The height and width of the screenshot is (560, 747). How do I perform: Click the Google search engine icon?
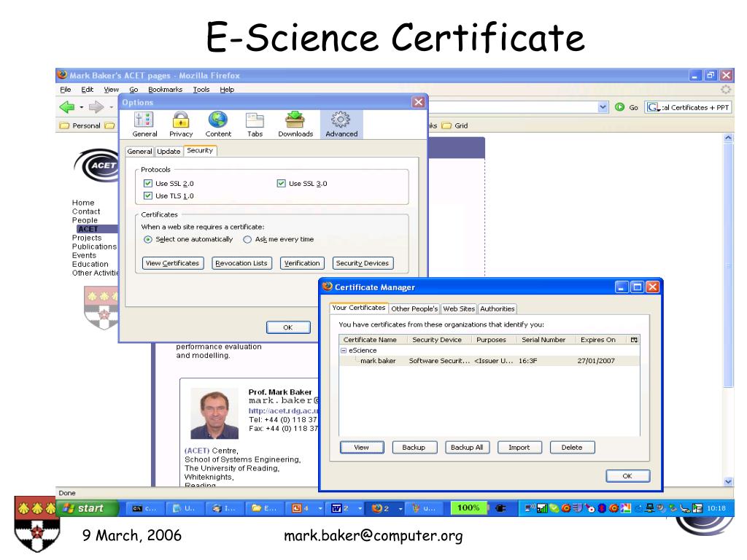pyautogui.click(x=652, y=107)
